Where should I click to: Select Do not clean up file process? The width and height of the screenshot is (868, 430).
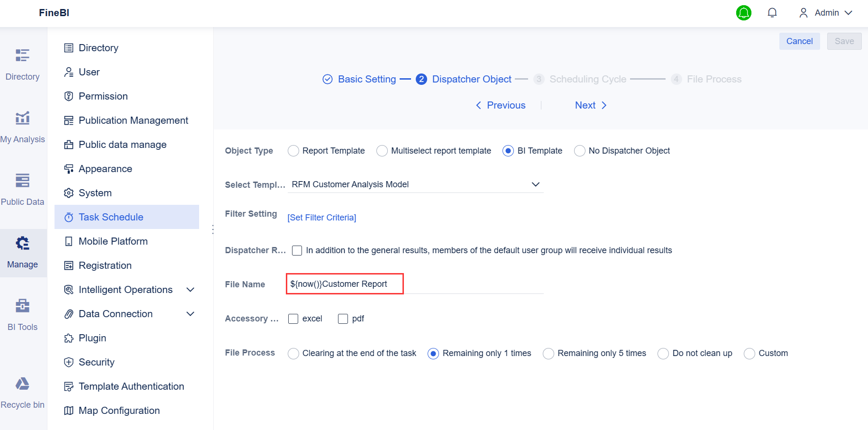click(663, 353)
